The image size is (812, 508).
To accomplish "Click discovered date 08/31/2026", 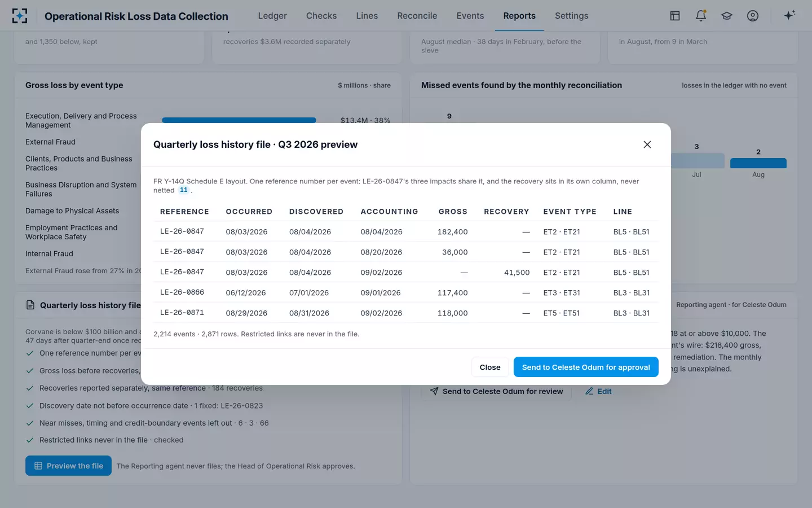I will pyautogui.click(x=309, y=313).
